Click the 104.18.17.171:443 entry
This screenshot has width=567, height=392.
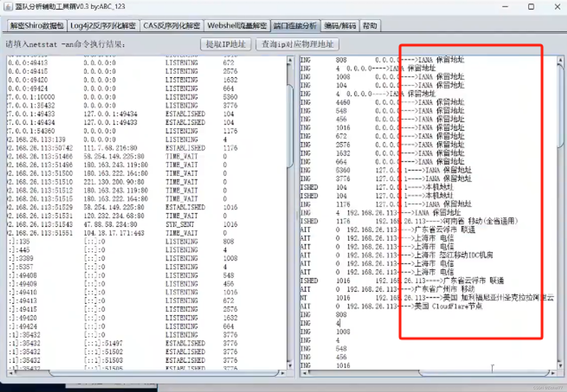[114, 233]
